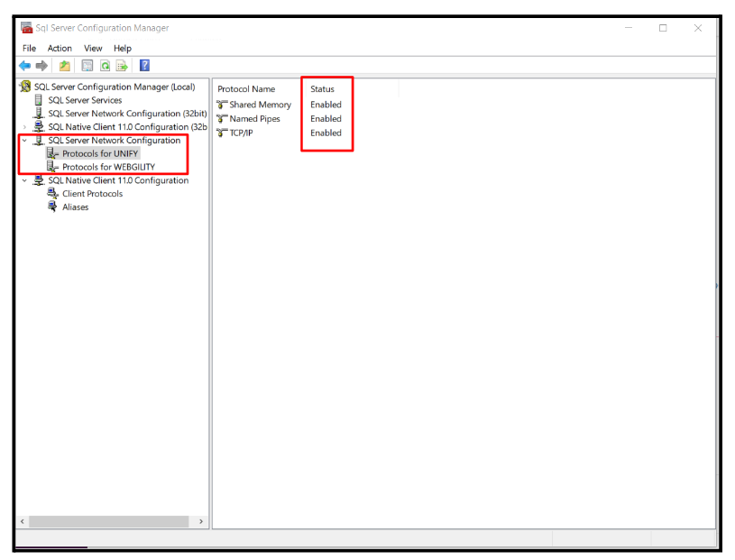Click the Forward navigation arrow icon
Viewport: 735px width, 560px height.
pyautogui.click(x=40, y=65)
